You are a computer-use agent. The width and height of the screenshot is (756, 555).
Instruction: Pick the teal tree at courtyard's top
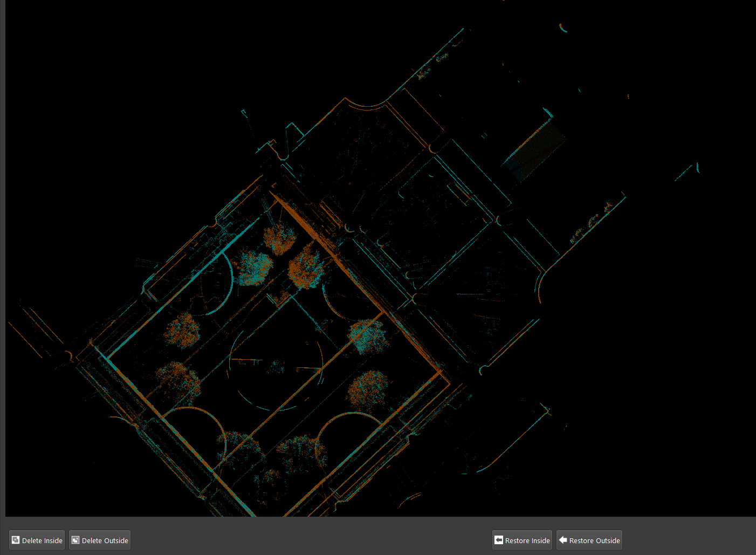click(x=253, y=267)
